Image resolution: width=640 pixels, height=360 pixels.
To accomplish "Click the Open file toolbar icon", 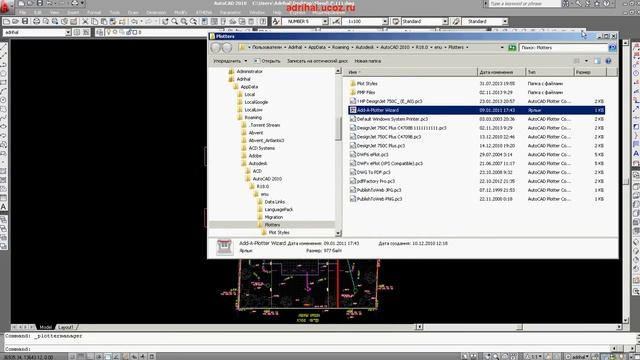I will point(16,21).
